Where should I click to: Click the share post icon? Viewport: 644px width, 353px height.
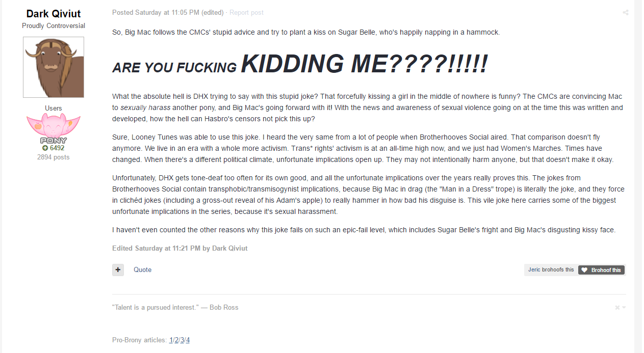click(x=625, y=13)
